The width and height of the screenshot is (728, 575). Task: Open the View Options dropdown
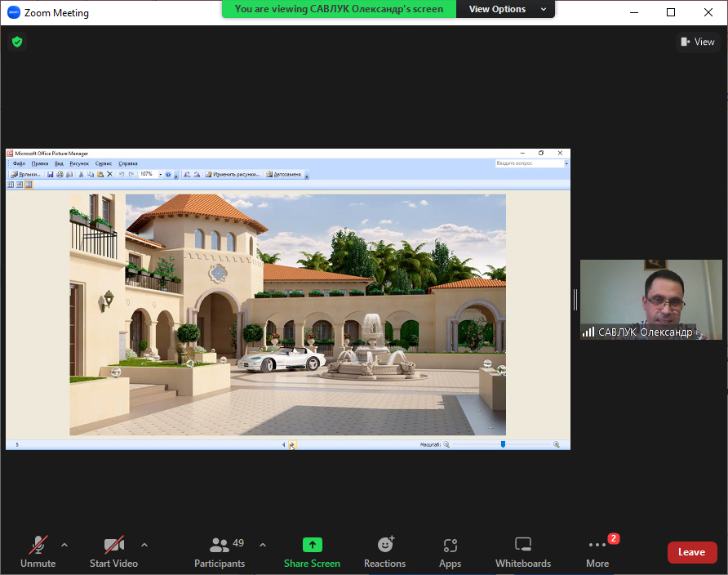coord(505,9)
